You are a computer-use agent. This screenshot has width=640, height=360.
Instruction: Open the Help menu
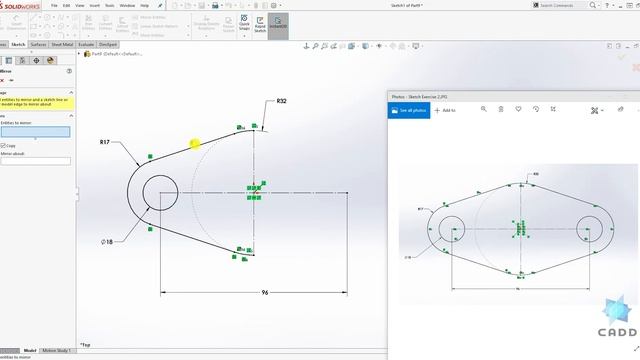click(x=144, y=6)
